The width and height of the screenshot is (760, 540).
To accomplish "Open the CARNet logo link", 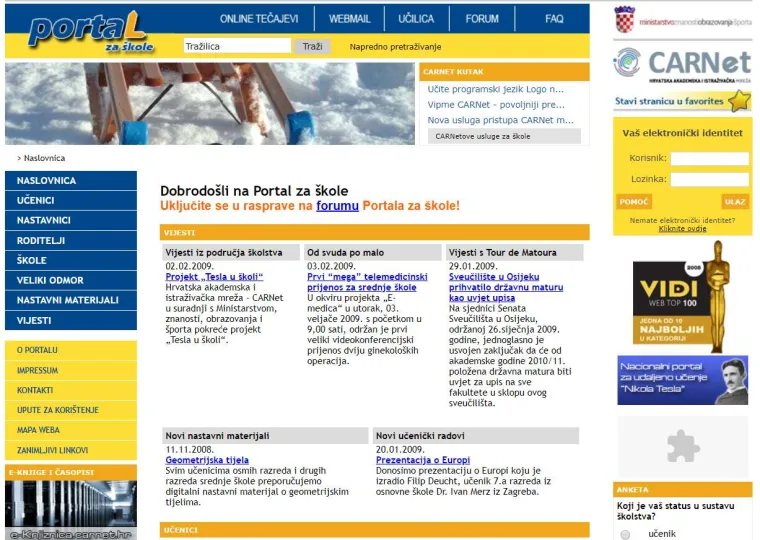I will (x=682, y=65).
